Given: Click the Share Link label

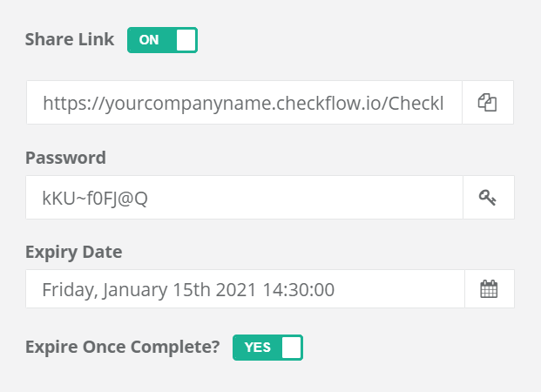Looking at the screenshot, I should click(x=70, y=39).
